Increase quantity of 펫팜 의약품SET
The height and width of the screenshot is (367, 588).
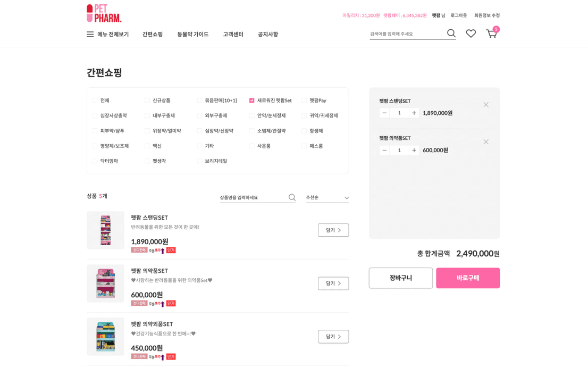coord(414,150)
